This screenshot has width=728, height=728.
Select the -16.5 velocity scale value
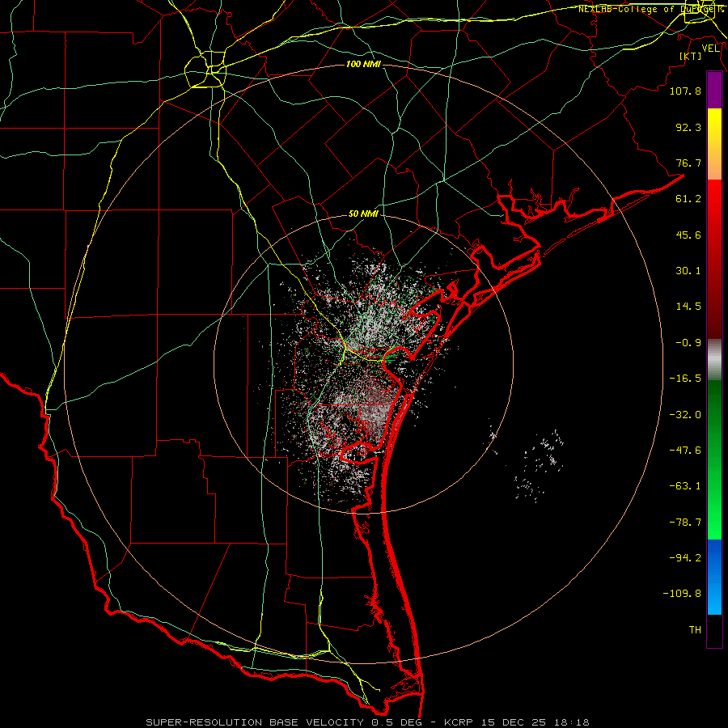[x=685, y=379]
